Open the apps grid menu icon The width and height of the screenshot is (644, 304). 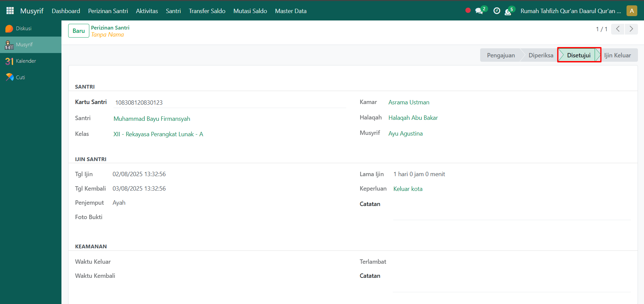(x=10, y=11)
